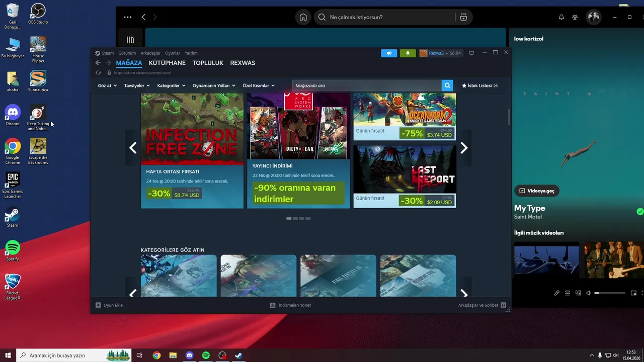
Task: Open Oyunlar menu
Action: click(173, 53)
